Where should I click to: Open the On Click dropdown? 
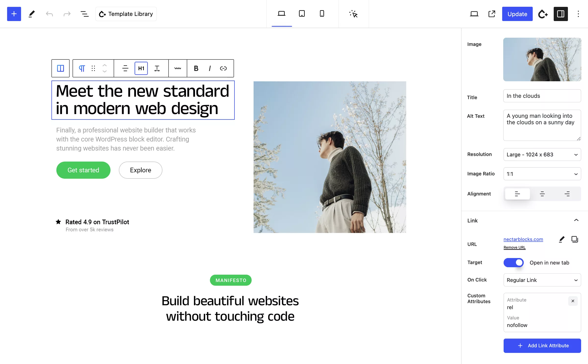click(x=542, y=280)
